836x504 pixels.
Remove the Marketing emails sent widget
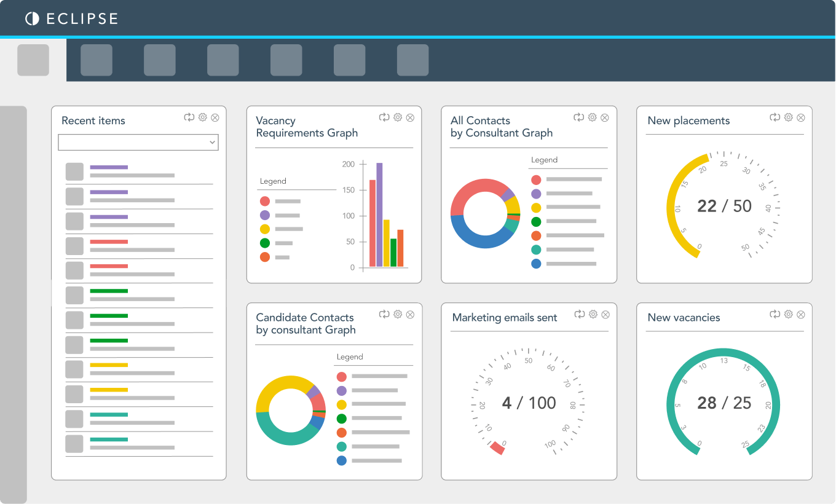coord(605,314)
